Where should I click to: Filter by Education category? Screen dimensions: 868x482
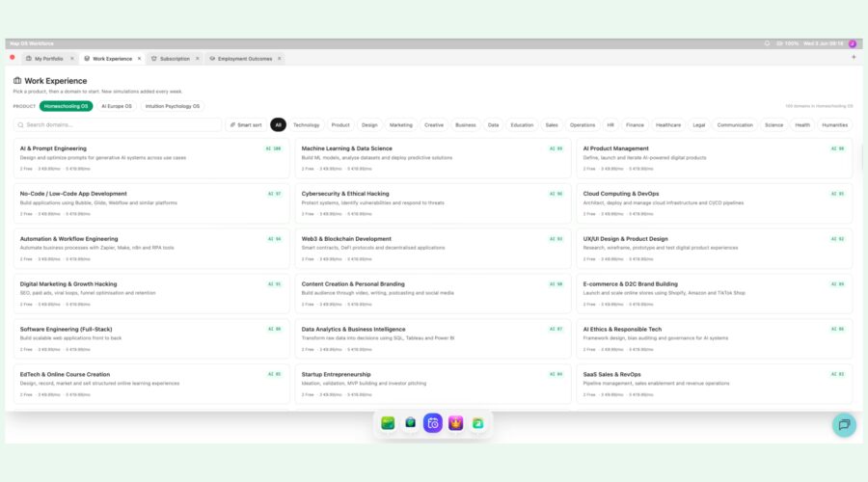tap(522, 125)
